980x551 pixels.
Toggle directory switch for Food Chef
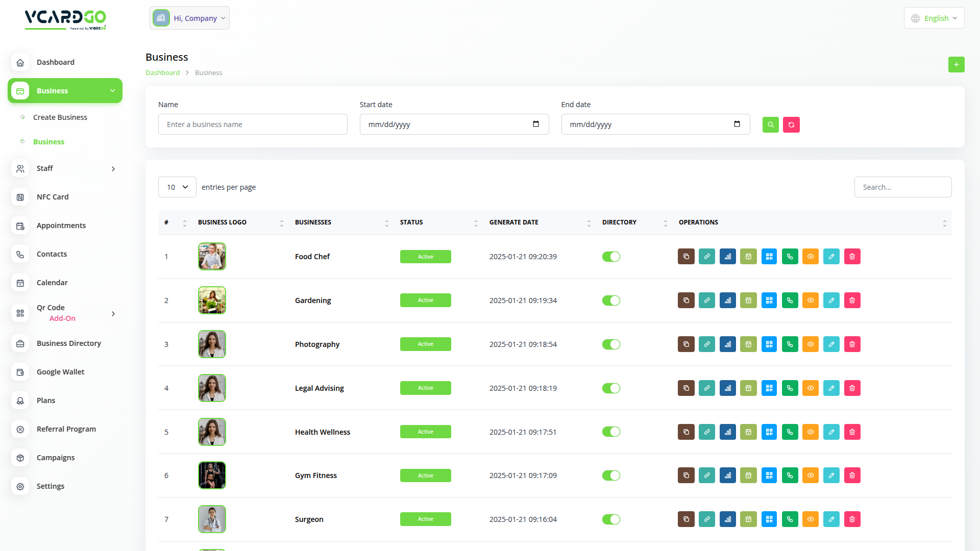(611, 257)
